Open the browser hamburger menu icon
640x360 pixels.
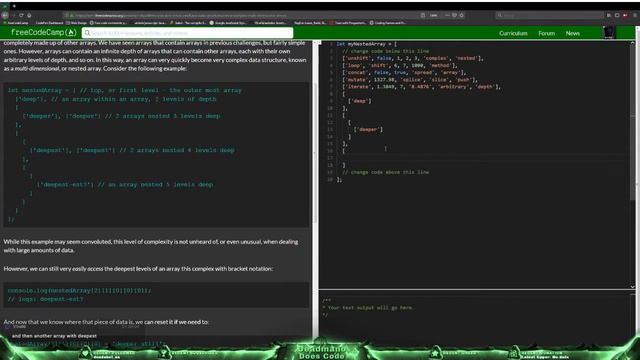pyautogui.click(x=635, y=15)
